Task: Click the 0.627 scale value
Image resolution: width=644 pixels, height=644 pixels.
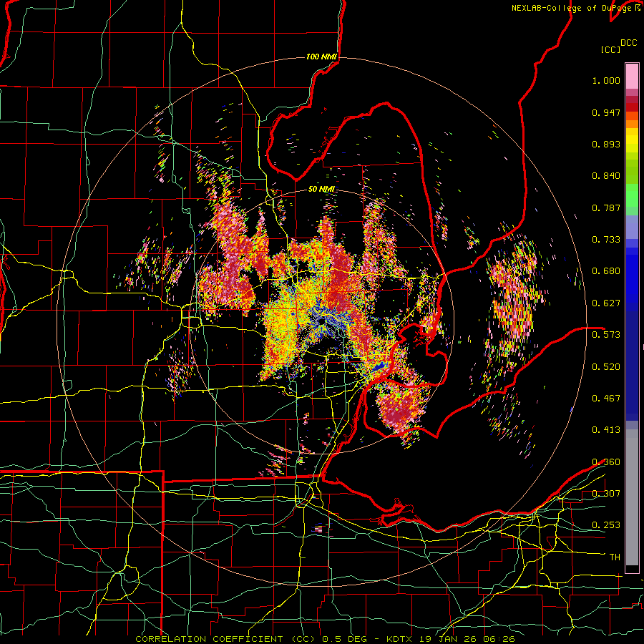Action: [606, 303]
